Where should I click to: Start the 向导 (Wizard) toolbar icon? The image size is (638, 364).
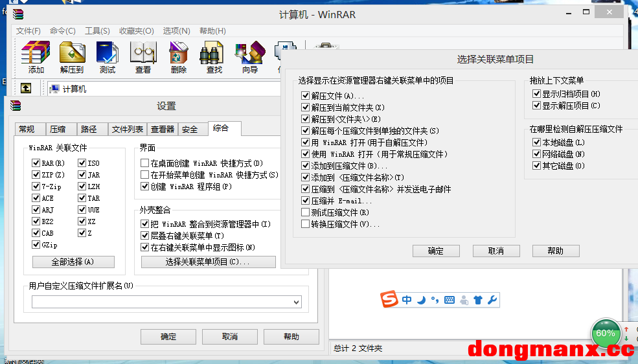click(x=249, y=57)
